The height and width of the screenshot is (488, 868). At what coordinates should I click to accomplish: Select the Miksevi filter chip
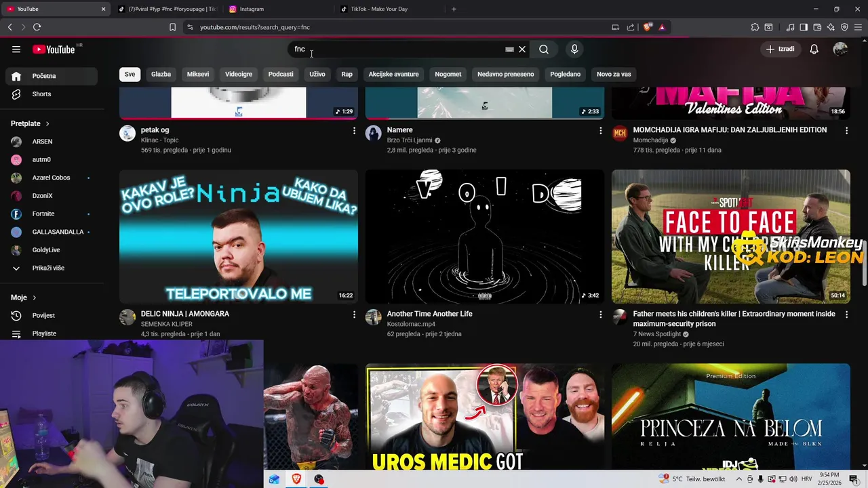(x=198, y=74)
